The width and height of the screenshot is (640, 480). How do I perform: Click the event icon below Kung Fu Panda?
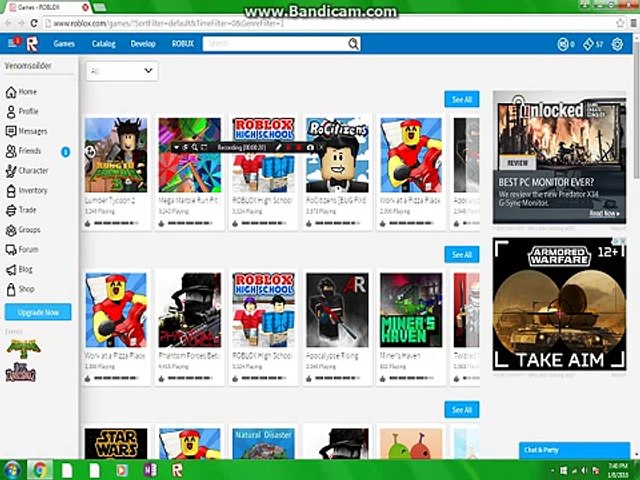(x=20, y=372)
